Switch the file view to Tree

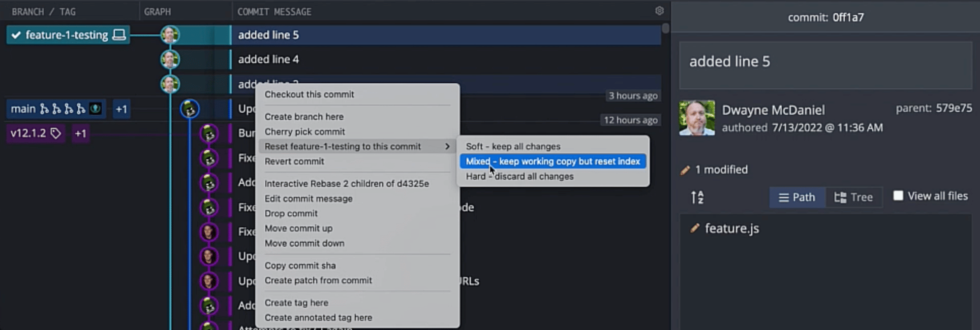click(x=853, y=197)
